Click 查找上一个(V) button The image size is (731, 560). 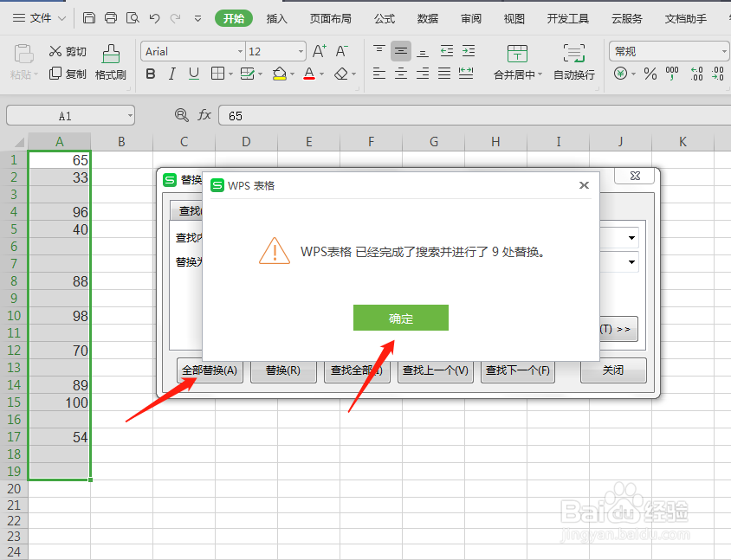(x=436, y=370)
